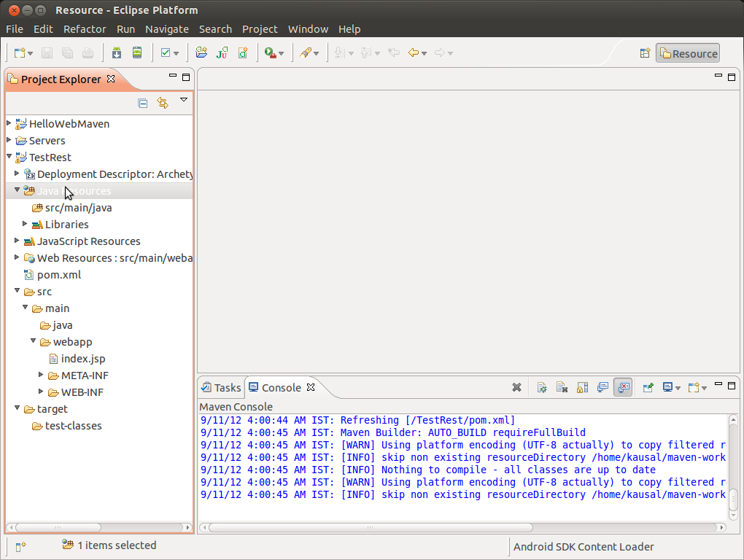This screenshot has height=560, width=744.
Task: Open the Android SDK Manager
Action: (x=116, y=52)
